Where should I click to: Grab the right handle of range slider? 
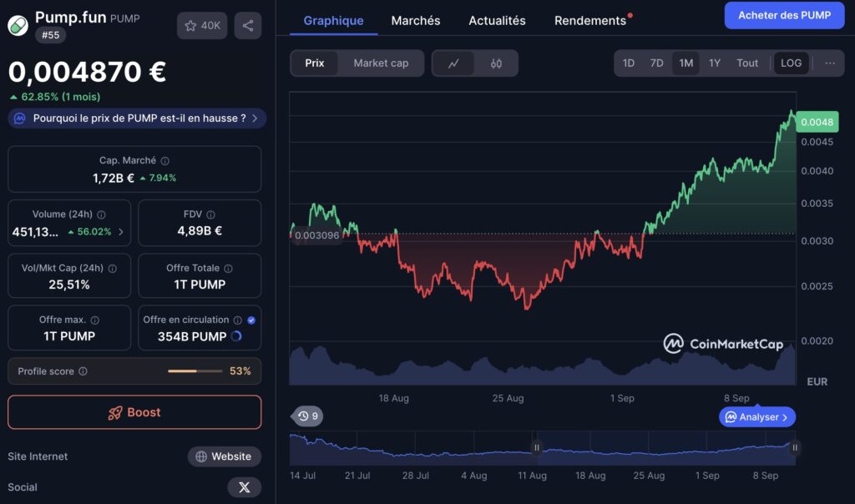(x=795, y=448)
